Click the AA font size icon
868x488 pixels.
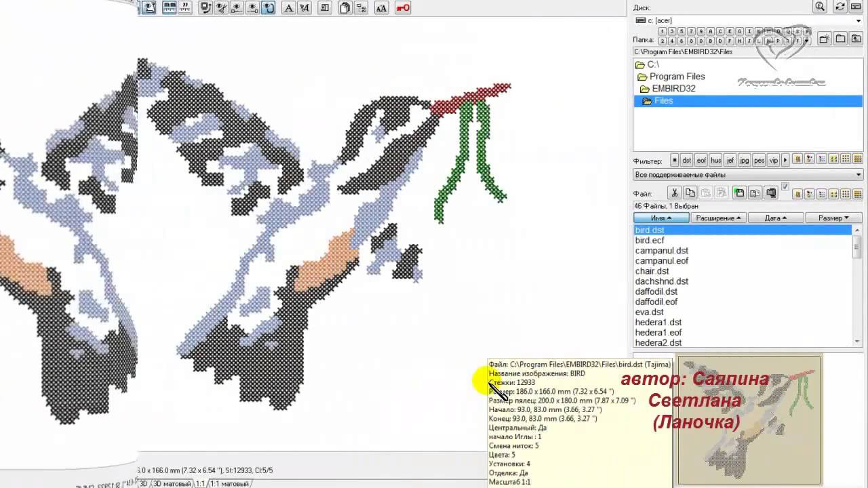point(381,8)
